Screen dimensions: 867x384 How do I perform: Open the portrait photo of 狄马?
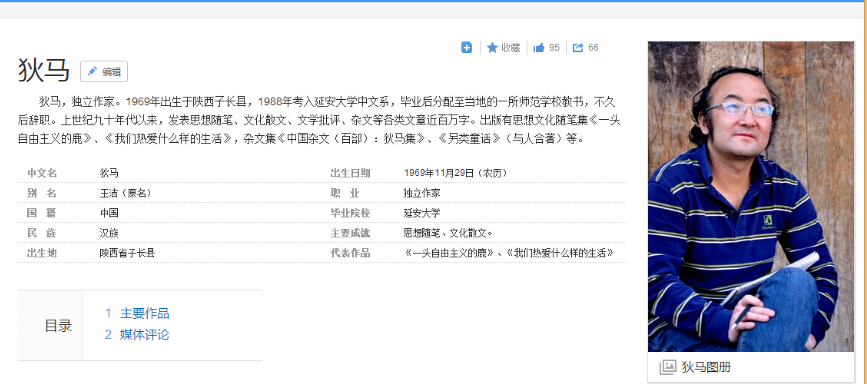point(751,196)
